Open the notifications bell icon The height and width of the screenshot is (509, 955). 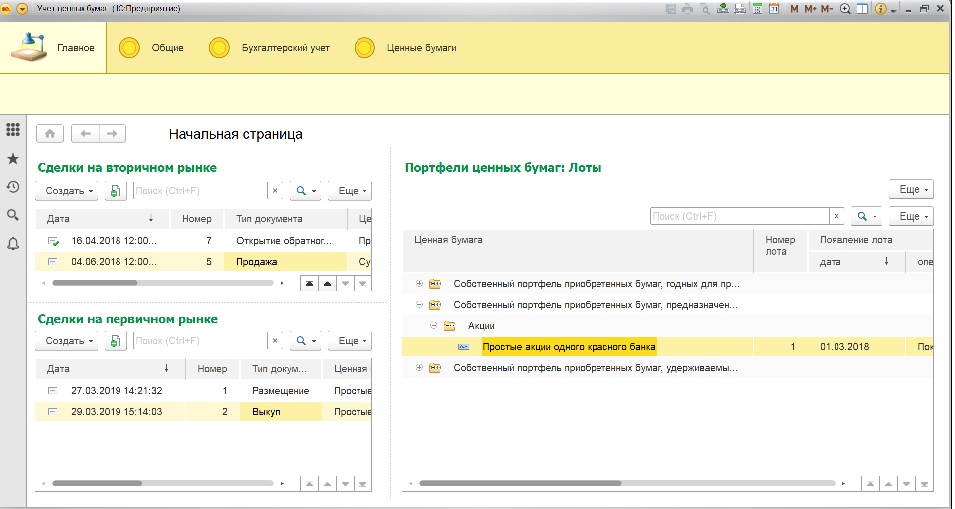(x=13, y=244)
